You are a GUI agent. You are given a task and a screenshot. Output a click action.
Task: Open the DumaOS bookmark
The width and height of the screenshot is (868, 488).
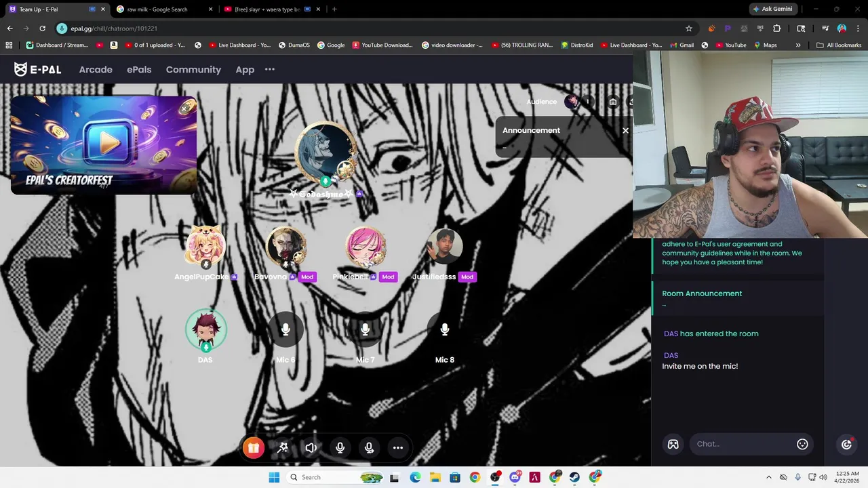click(x=294, y=45)
